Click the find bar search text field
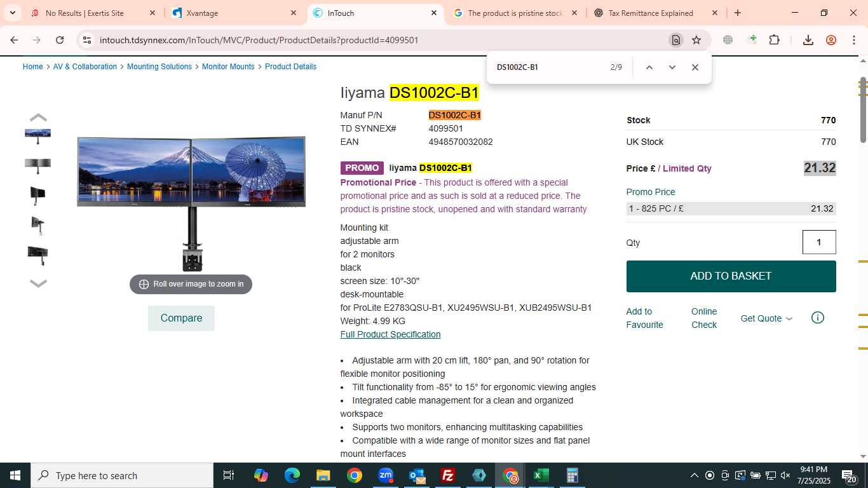This screenshot has width=868, height=488. coord(546,67)
